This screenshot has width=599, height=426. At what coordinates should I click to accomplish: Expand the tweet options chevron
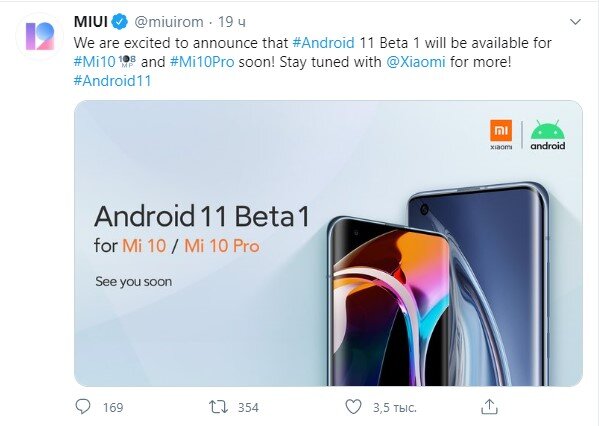coord(575,22)
